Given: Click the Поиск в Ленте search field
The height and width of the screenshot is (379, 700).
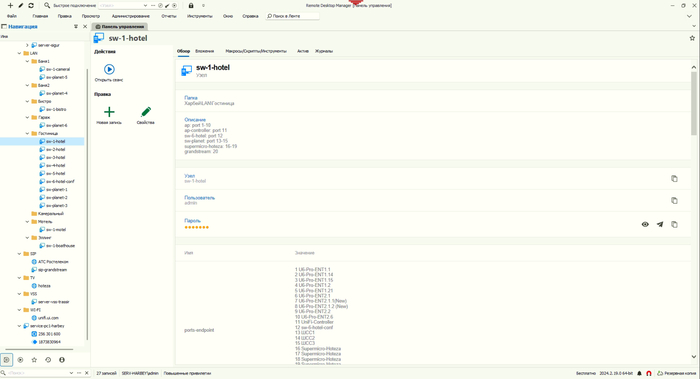Looking at the screenshot, I should [x=292, y=16].
